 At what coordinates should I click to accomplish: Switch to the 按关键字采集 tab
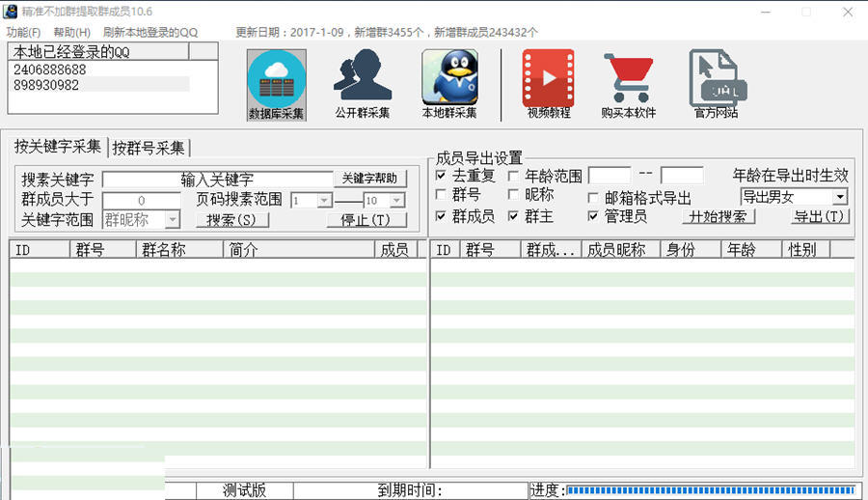point(58,147)
